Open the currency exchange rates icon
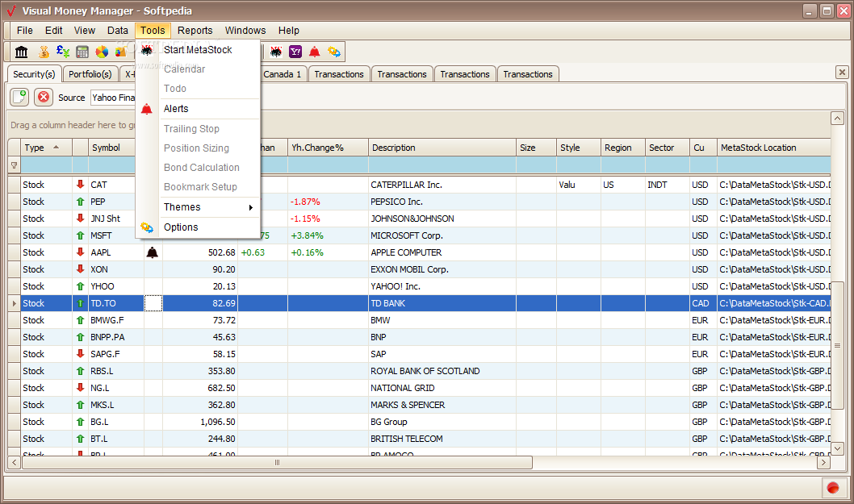The height and width of the screenshot is (504, 854). coord(63,52)
